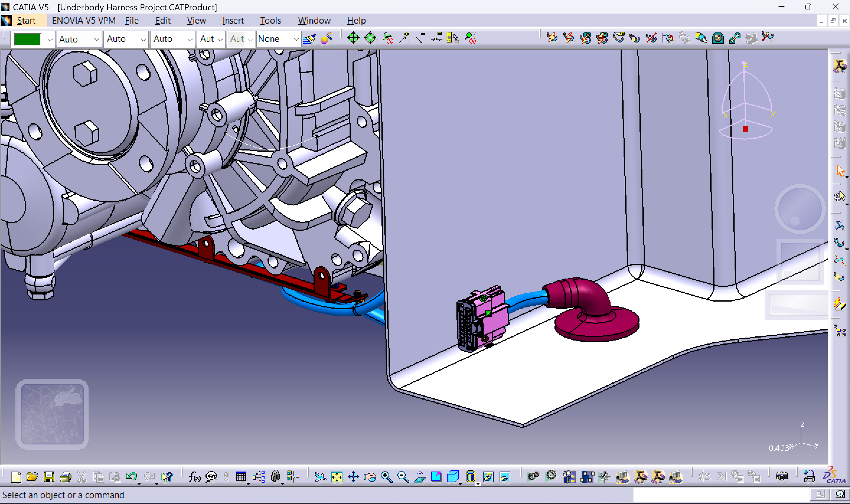Viewport: 850px width, 504px height.
Task: Click the Undo arrow icon
Action: point(131,477)
